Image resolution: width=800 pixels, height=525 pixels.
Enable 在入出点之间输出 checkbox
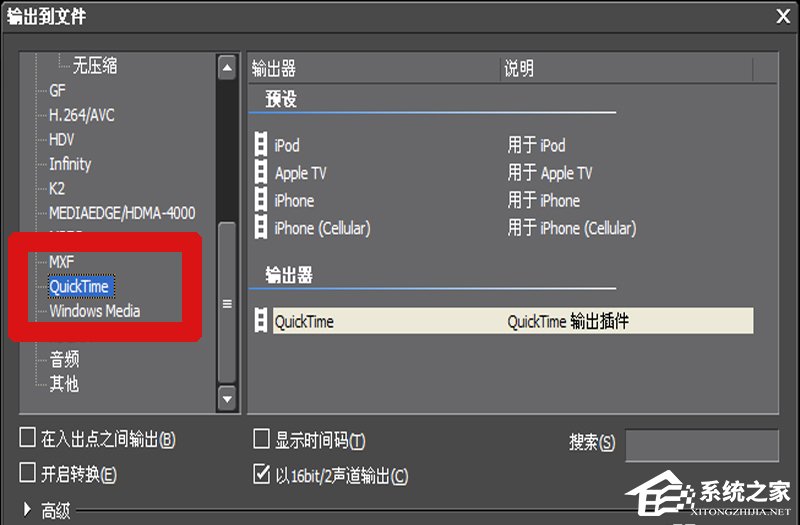(27, 438)
